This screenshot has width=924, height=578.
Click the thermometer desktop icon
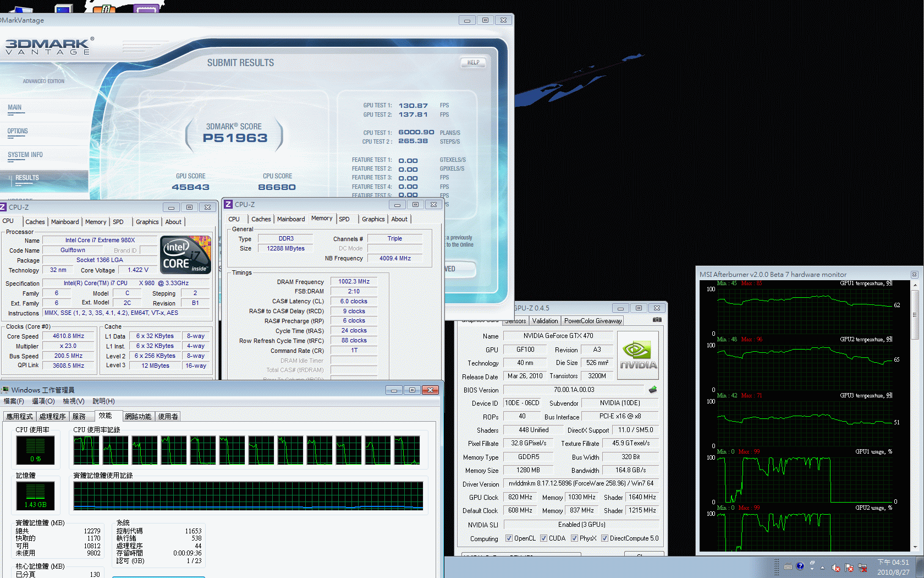click(104, 8)
